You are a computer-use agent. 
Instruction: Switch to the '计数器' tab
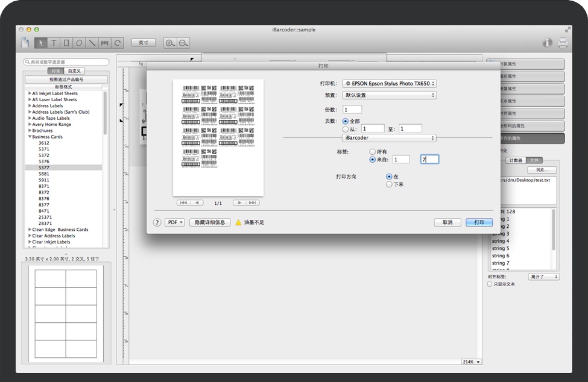tap(516, 160)
